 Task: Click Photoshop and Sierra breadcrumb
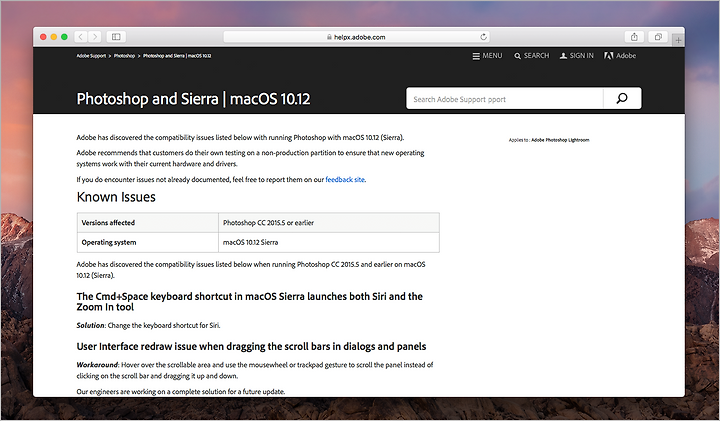[177, 56]
